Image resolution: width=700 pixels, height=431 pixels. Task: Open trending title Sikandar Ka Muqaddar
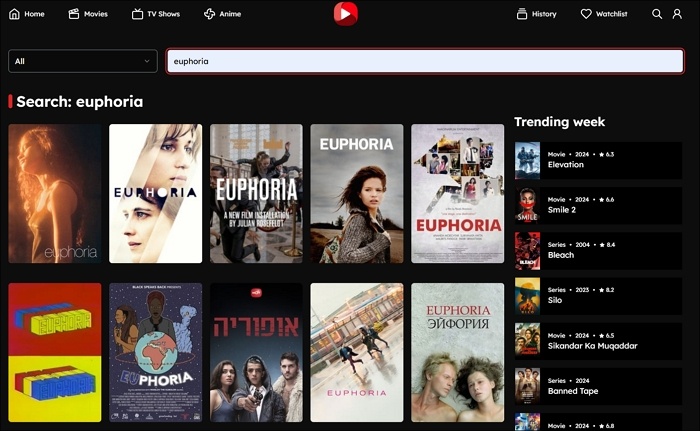coord(592,346)
